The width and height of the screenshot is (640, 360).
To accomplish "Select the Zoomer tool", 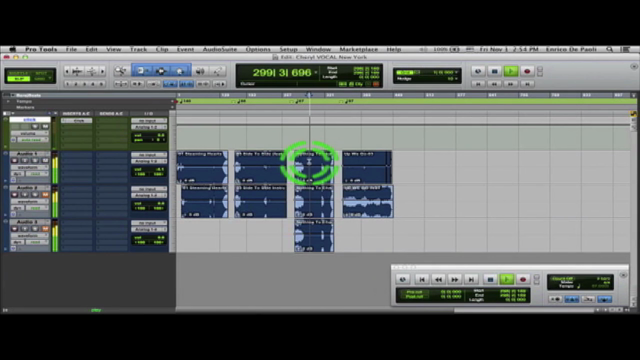I will [x=120, y=71].
